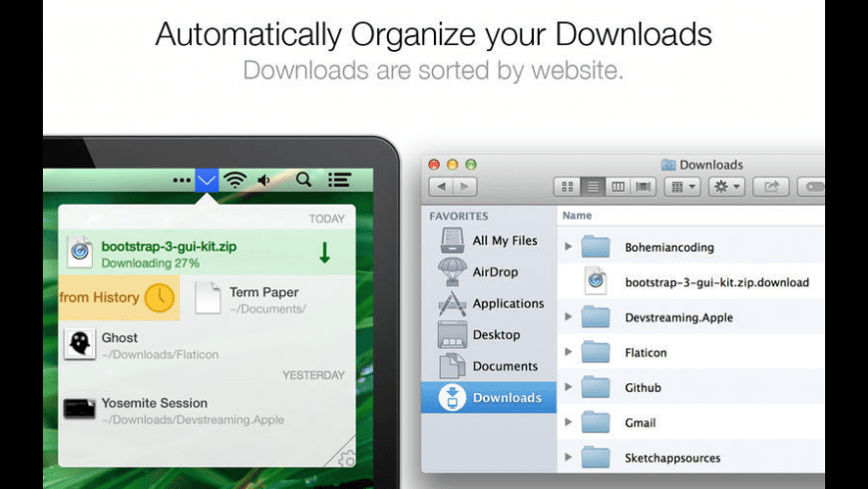This screenshot has width=868, height=489.
Task: Expand the Bohemiancoding folder
Action: [x=568, y=246]
